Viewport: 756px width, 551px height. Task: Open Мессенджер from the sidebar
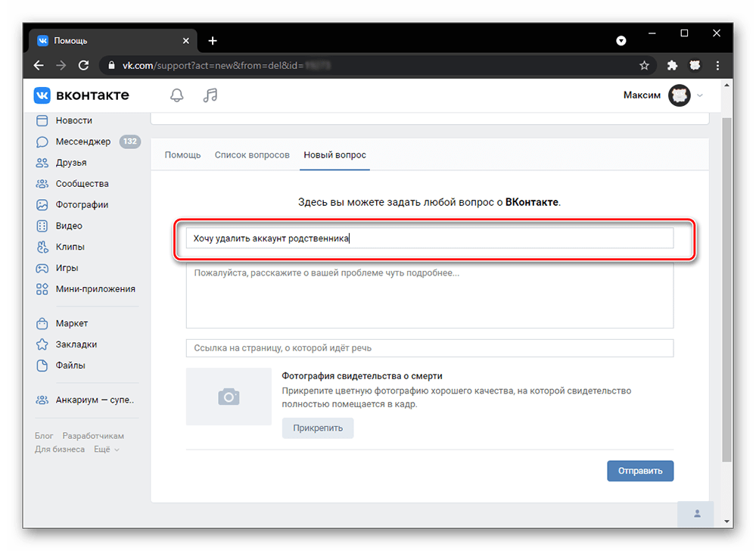tap(82, 142)
